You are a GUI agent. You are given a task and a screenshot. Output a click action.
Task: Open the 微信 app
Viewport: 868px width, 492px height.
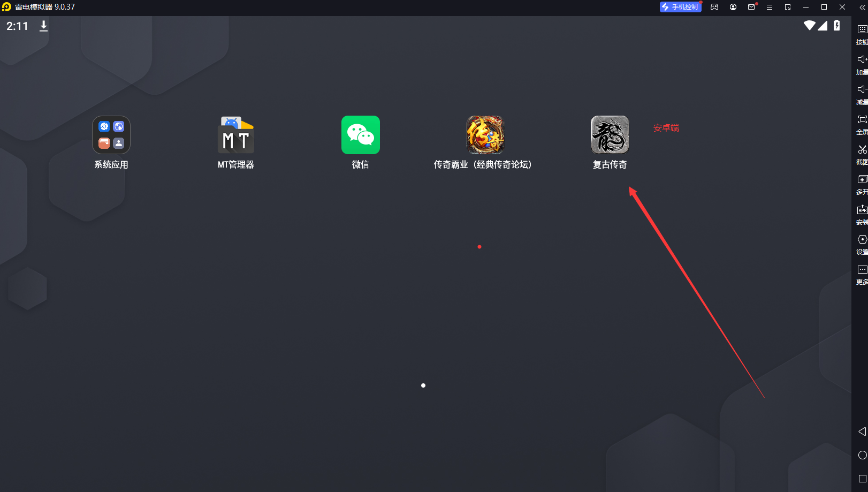pos(361,135)
